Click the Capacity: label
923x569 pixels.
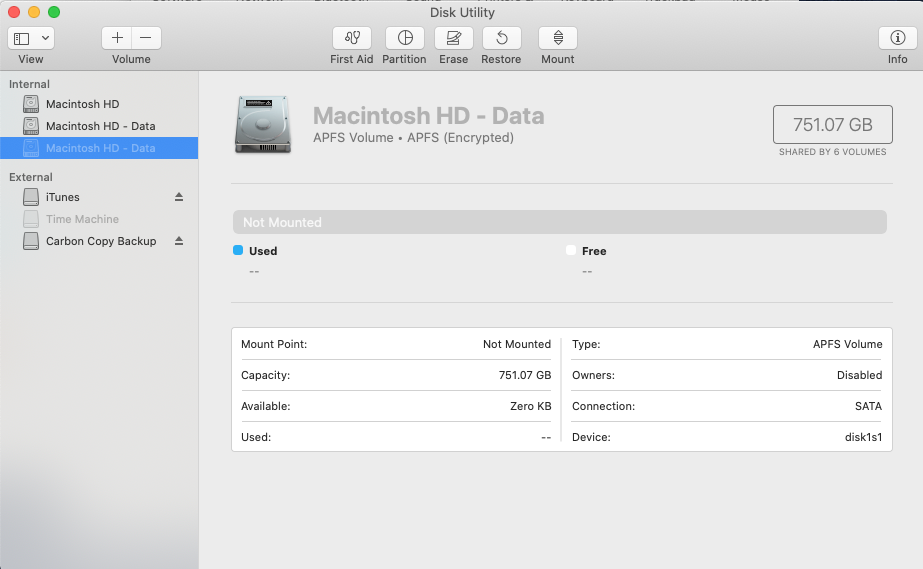click(265, 375)
